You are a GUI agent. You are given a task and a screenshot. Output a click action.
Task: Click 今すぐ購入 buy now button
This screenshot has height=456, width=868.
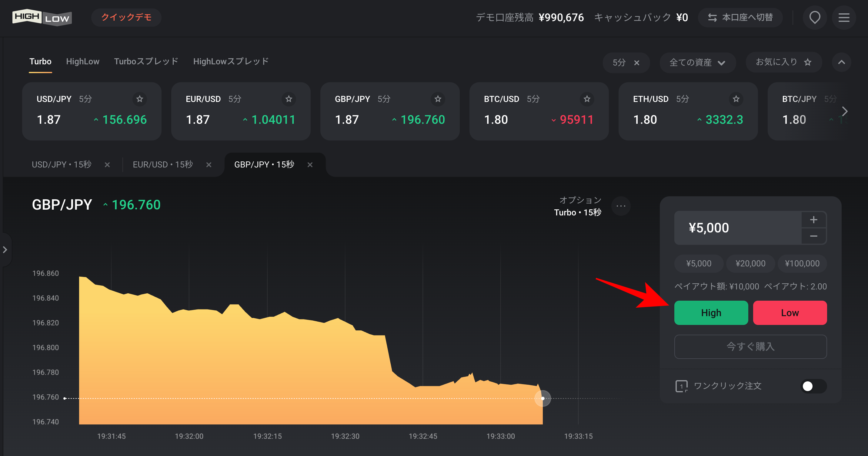(x=750, y=346)
